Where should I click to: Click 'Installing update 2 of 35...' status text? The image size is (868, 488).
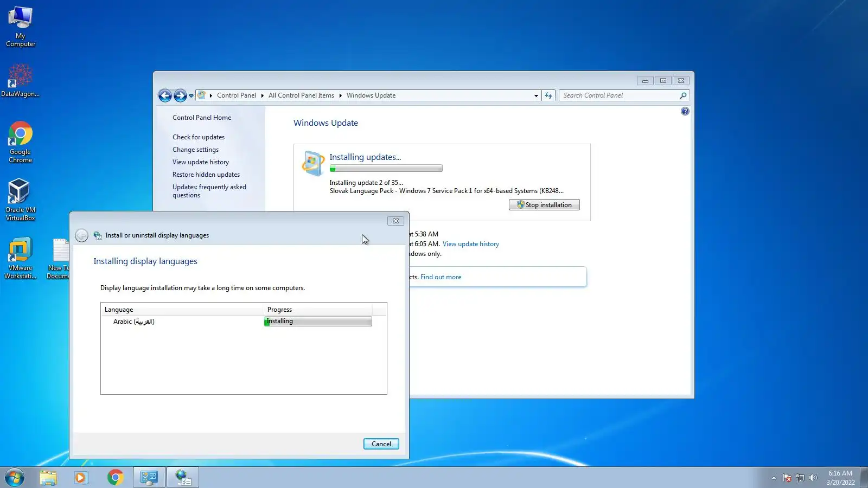click(x=366, y=183)
